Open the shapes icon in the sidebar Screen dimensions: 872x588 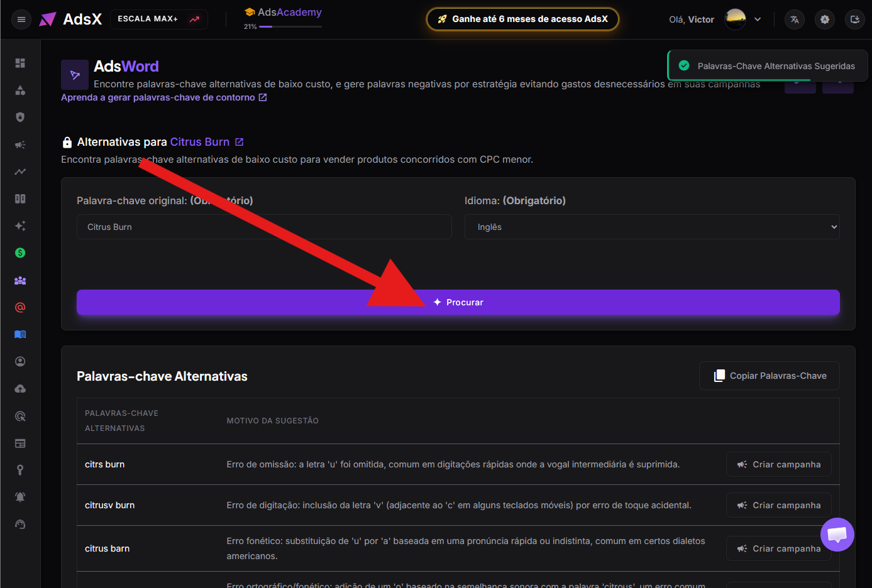[20, 90]
